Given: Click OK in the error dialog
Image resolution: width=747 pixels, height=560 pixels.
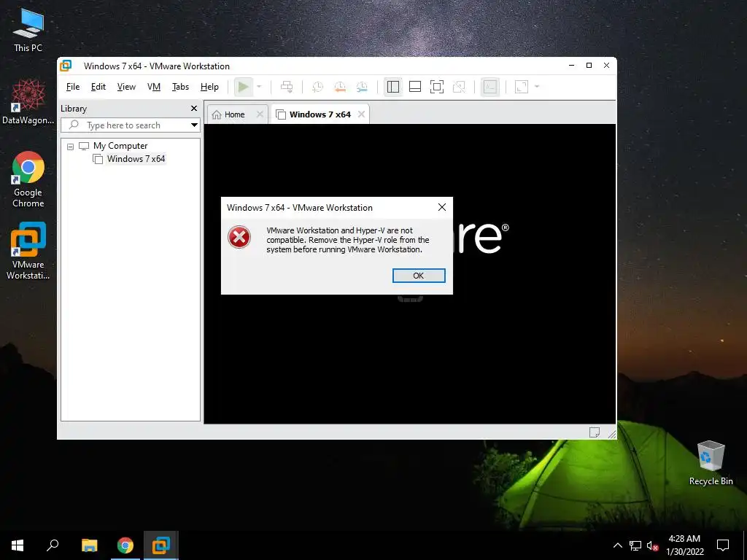Looking at the screenshot, I should tap(419, 276).
